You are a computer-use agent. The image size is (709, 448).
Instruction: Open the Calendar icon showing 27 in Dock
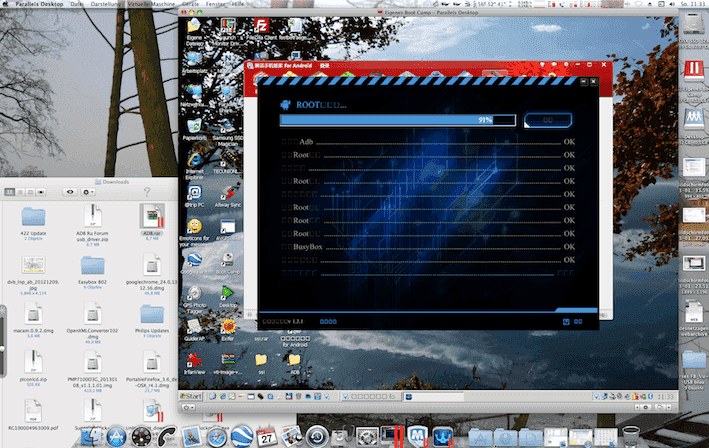point(267,437)
